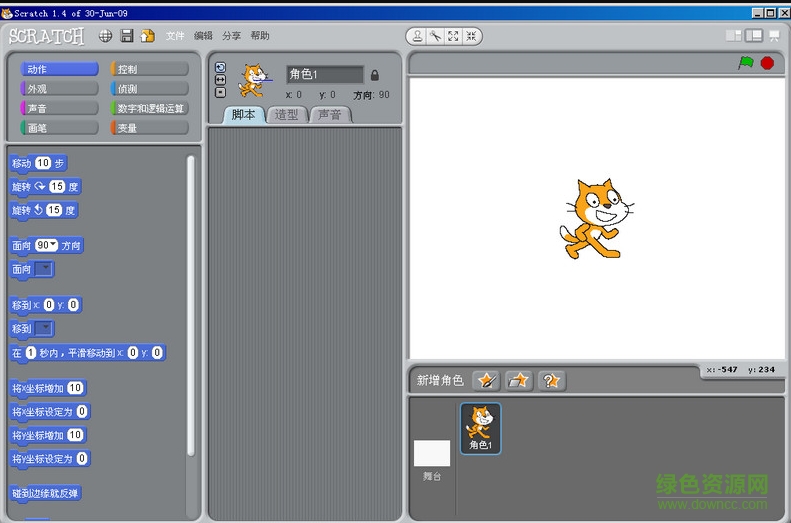This screenshot has width=791, height=523.
Task: Paint a new sprite with star brush button
Action: pyautogui.click(x=486, y=380)
